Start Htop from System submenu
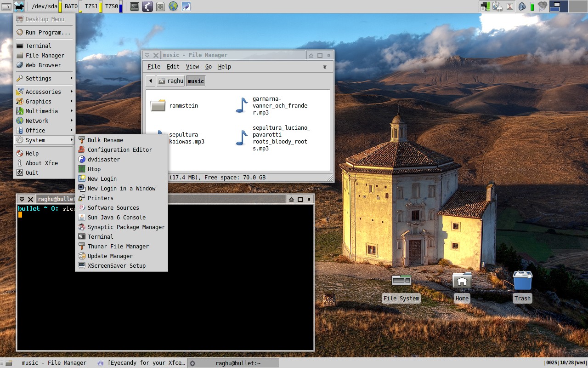This screenshot has height=368, width=588. 121,169
